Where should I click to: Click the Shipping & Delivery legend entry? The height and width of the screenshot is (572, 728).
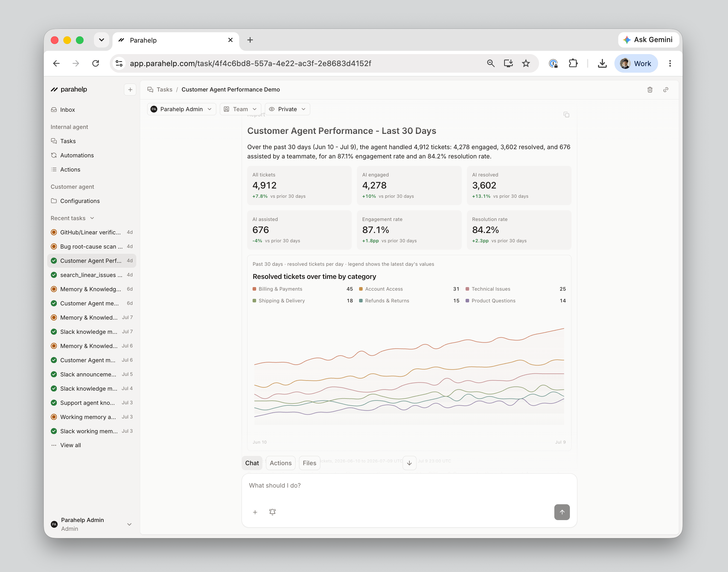coord(303,301)
